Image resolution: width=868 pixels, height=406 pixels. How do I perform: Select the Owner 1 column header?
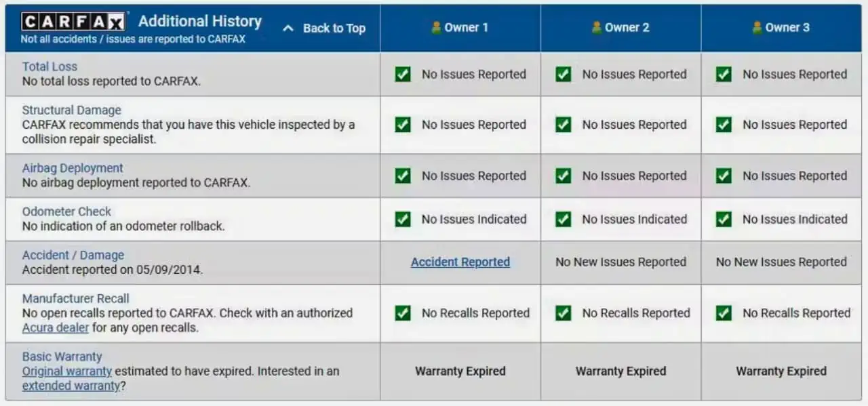click(x=460, y=28)
